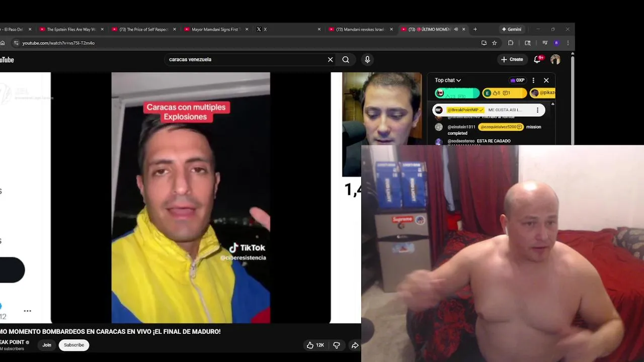Click the pinned @BreakPointMP chat banner
Image resolution: width=644 pixels, height=362 pixels.
(489, 110)
